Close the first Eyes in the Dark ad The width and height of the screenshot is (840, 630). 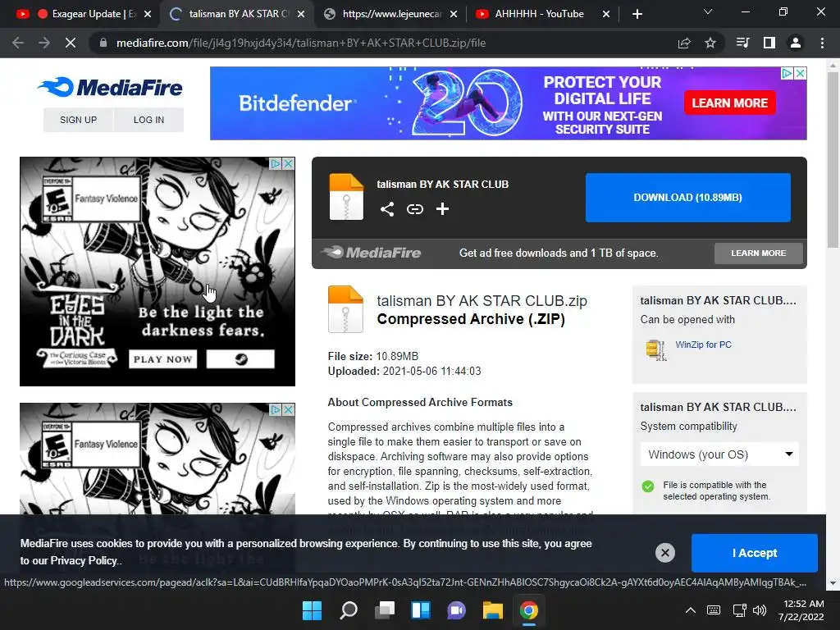click(x=289, y=163)
